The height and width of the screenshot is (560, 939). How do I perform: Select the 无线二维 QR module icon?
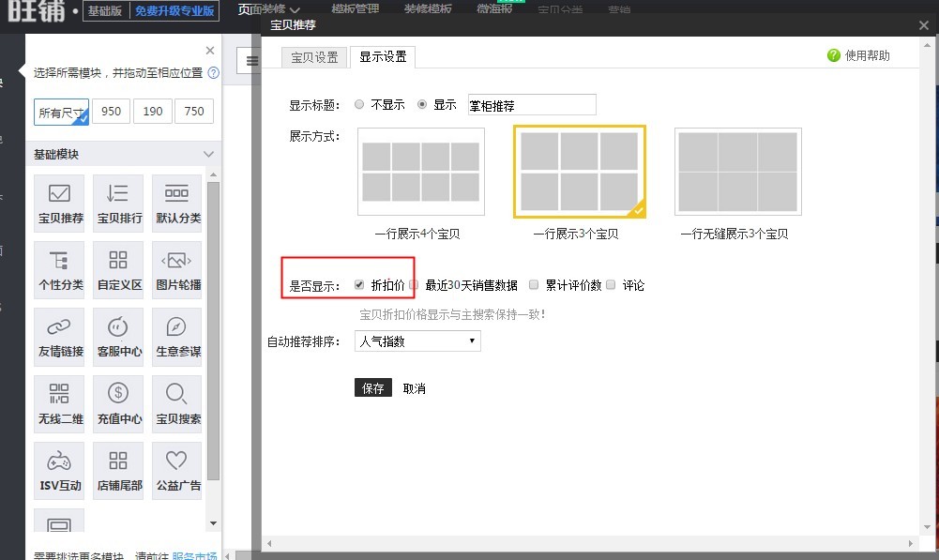pos(59,403)
